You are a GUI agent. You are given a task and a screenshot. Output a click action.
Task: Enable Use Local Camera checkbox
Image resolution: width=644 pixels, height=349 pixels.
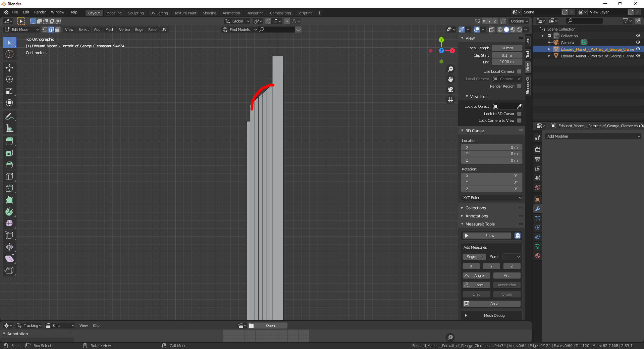click(519, 71)
